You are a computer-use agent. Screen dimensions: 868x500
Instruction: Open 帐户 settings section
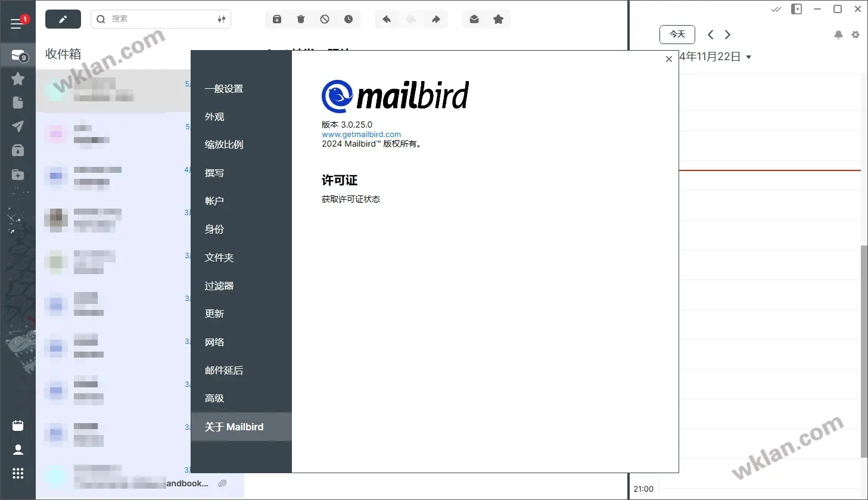(x=241, y=201)
